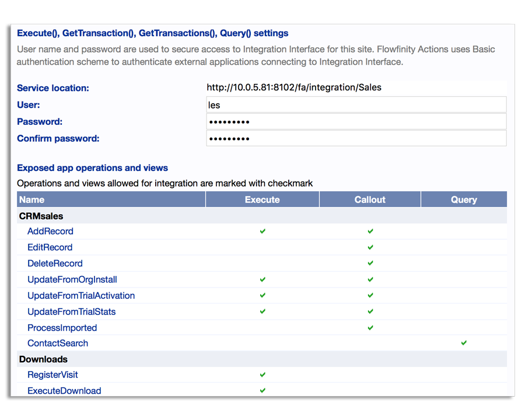
Task: Click into the User input field
Action: click(356, 105)
